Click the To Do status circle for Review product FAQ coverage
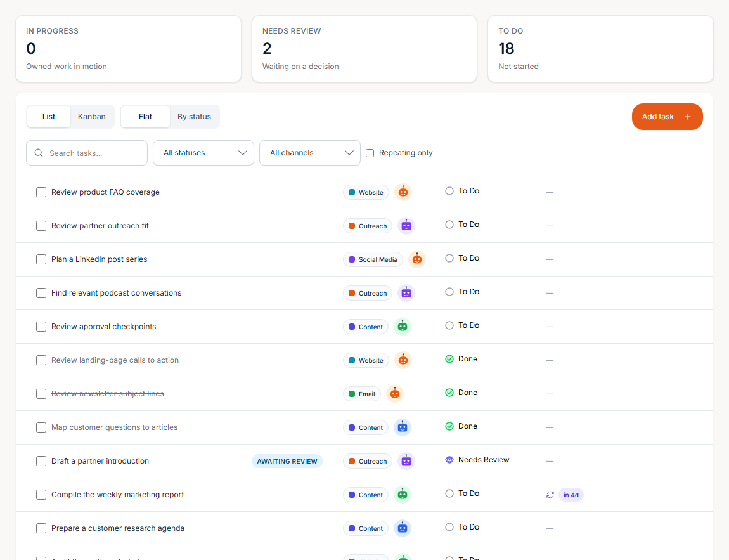 click(x=449, y=191)
